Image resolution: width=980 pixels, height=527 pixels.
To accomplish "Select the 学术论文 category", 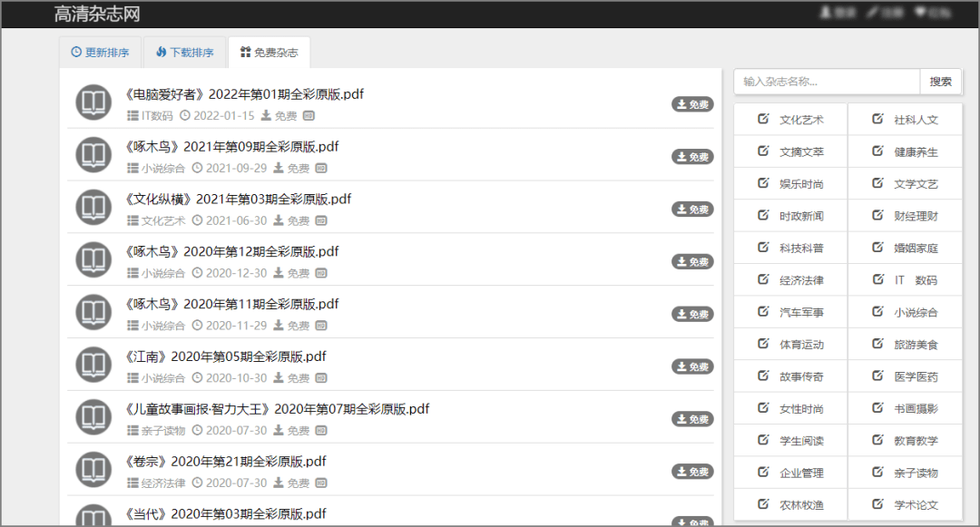I will 906,505.
